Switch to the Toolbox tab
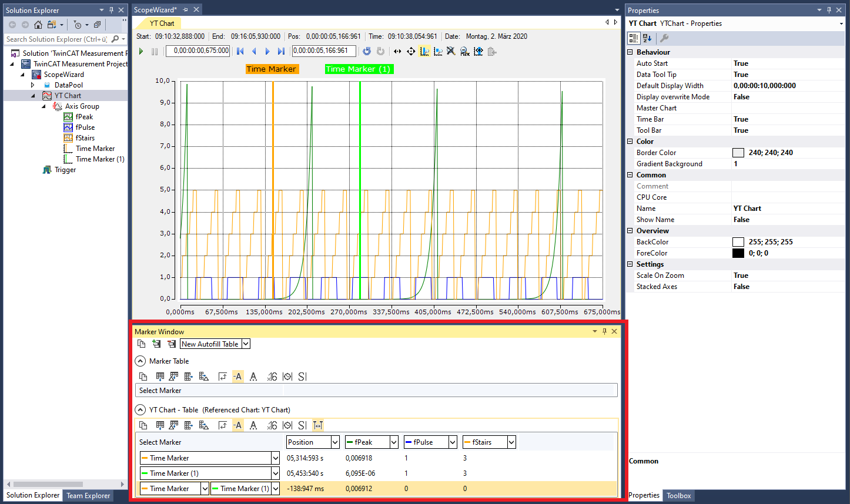The height and width of the screenshot is (504, 850). coord(678,496)
